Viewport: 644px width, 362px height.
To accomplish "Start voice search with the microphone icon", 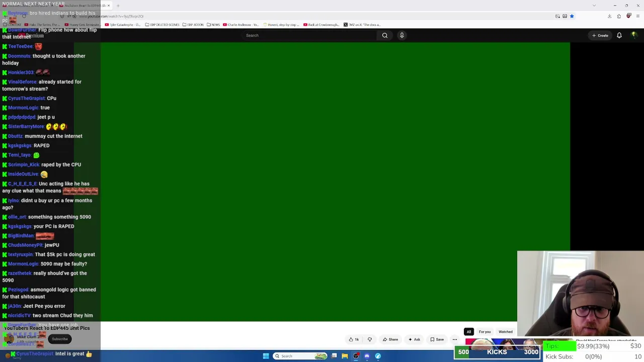I will click(401, 35).
